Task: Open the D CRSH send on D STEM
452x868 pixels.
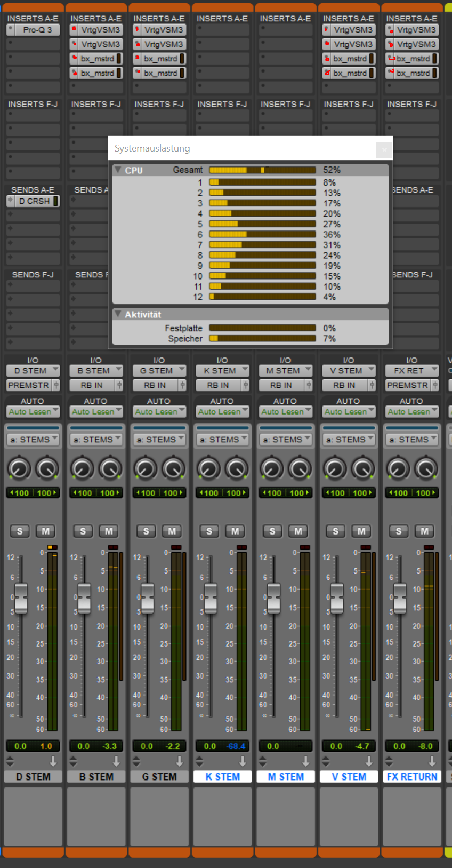Action: pos(35,201)
